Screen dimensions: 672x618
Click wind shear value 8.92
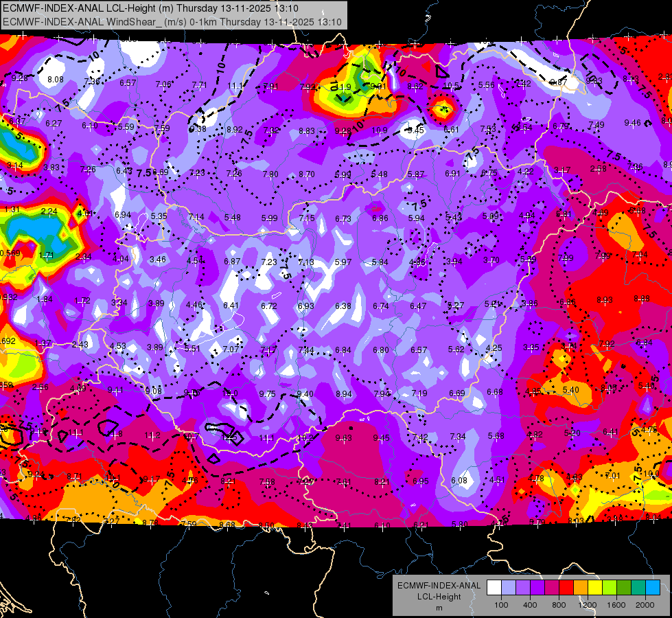point(235,130)
